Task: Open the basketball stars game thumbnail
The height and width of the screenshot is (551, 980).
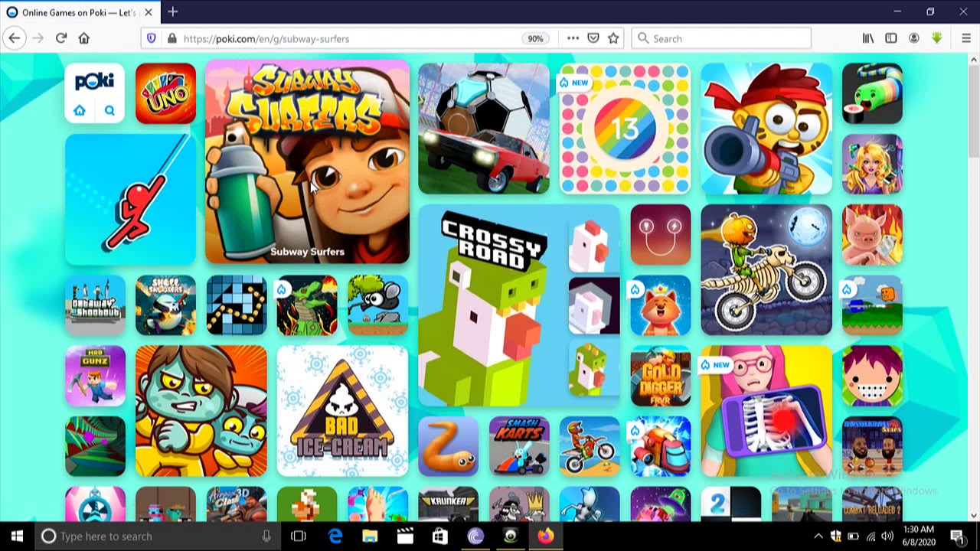Action: [x=872, y=447]
